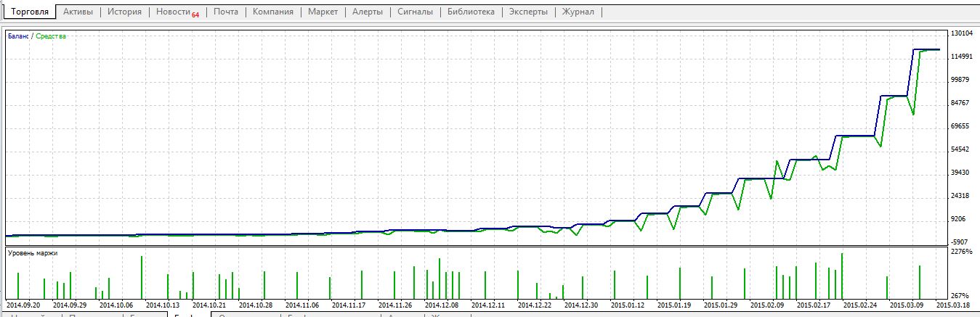The height and width of the screenshot is (317, 980).
Task: Click the 24318 axis value
Action: [x=960, y=196]
